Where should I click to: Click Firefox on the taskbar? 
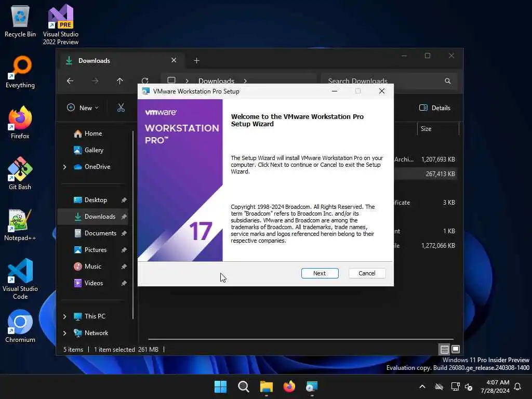point(289,387)
